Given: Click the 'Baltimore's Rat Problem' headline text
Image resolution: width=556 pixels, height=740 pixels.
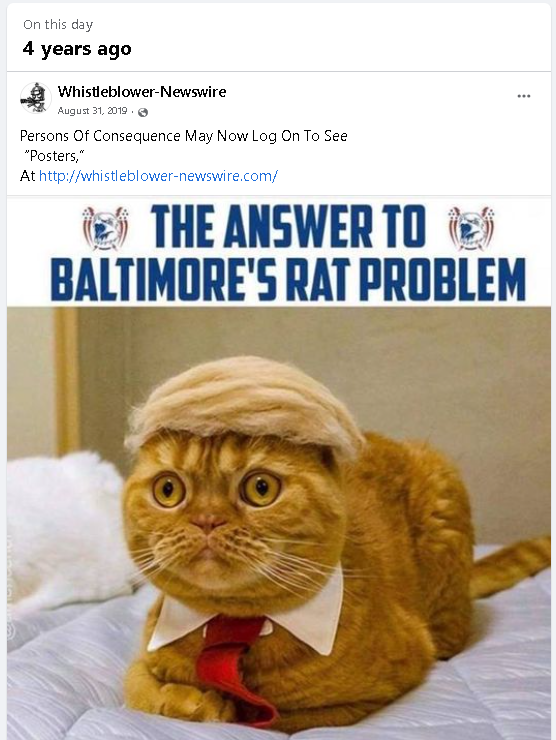Looking at the screenshot, I should click(288, 280).
